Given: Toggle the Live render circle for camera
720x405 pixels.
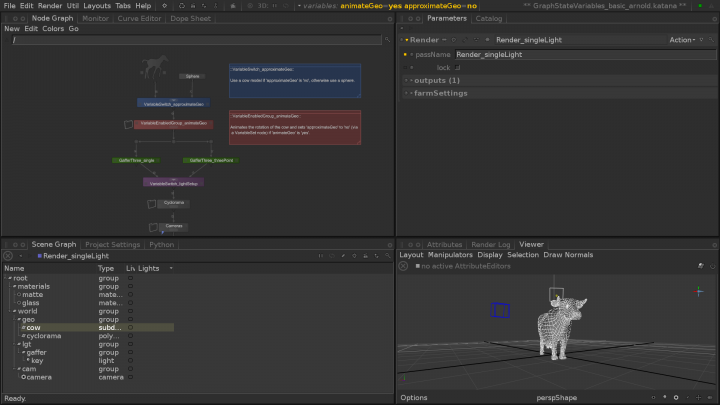Looking at the screenshot, I should (x=130, y=377).
